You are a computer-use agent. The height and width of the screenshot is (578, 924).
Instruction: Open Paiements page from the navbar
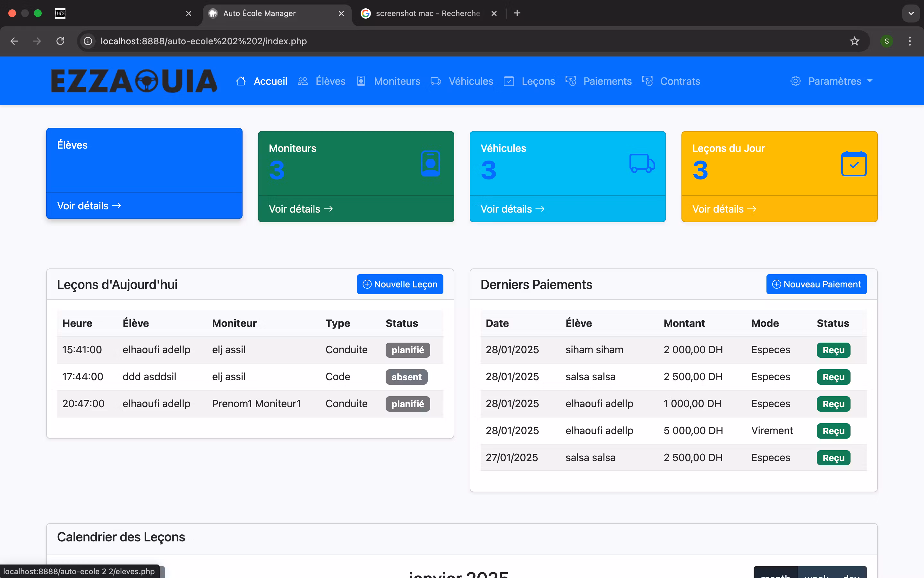[x=607, y=81]
